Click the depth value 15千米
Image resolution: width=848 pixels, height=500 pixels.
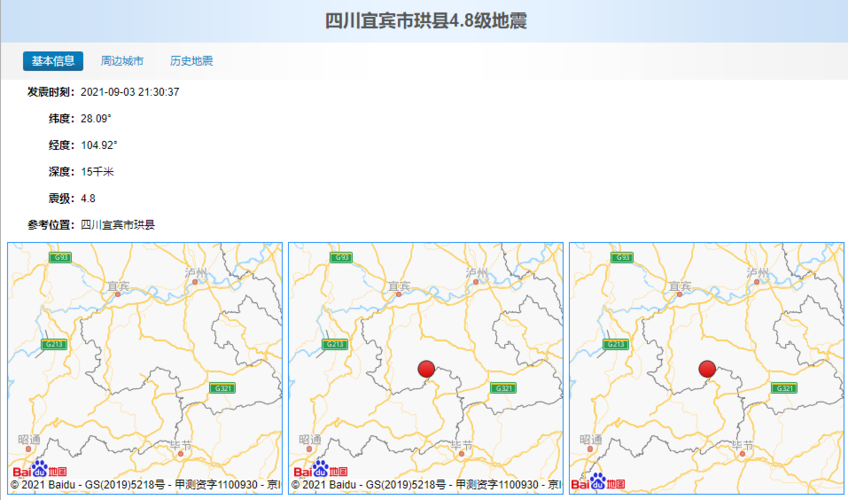tap(97, 172)
